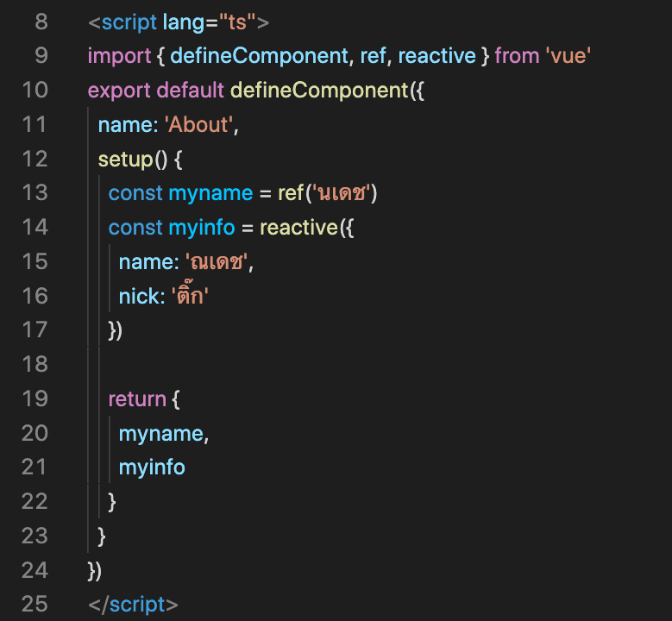Click the setup method name
The image size is (672, 621).
click(126, 160)
